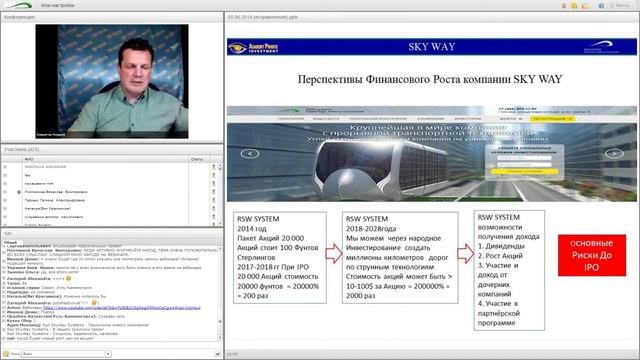
Task: Sort participants by the "ФИО" column
Action: (105, 159)
